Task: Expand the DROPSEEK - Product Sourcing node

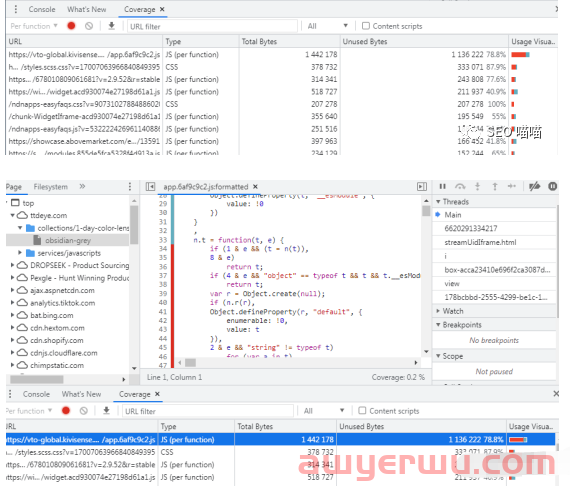Action: coord(12,265)
